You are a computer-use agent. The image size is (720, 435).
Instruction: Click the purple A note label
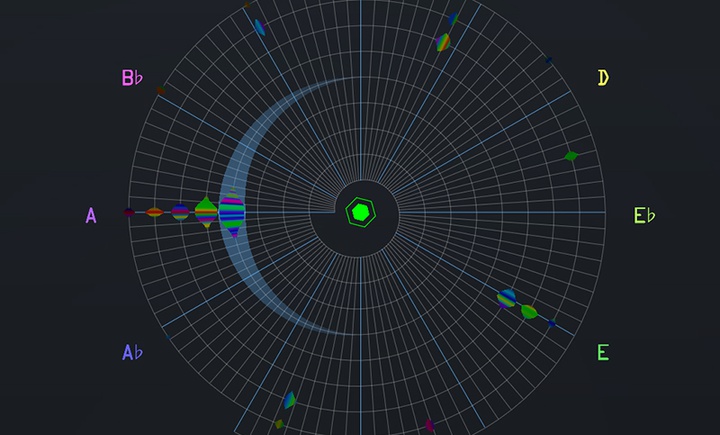coord(91,215)
